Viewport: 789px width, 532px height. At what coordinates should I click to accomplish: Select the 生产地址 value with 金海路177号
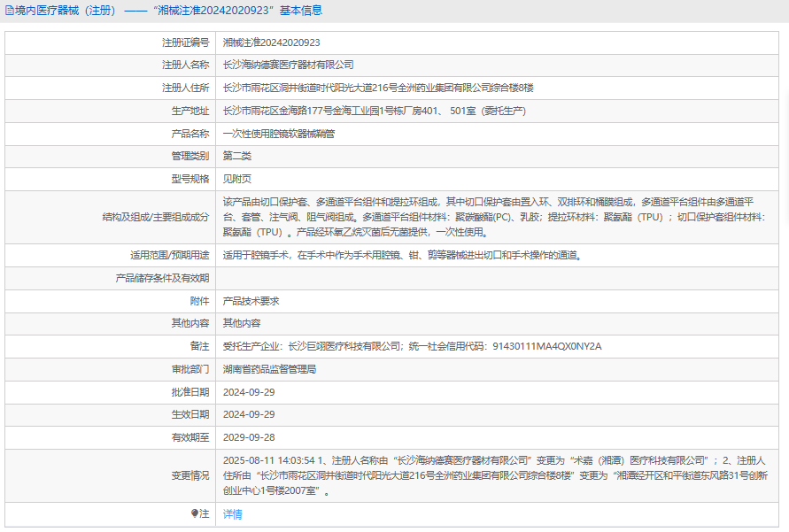pyautogui.click(x=375, y=111)
